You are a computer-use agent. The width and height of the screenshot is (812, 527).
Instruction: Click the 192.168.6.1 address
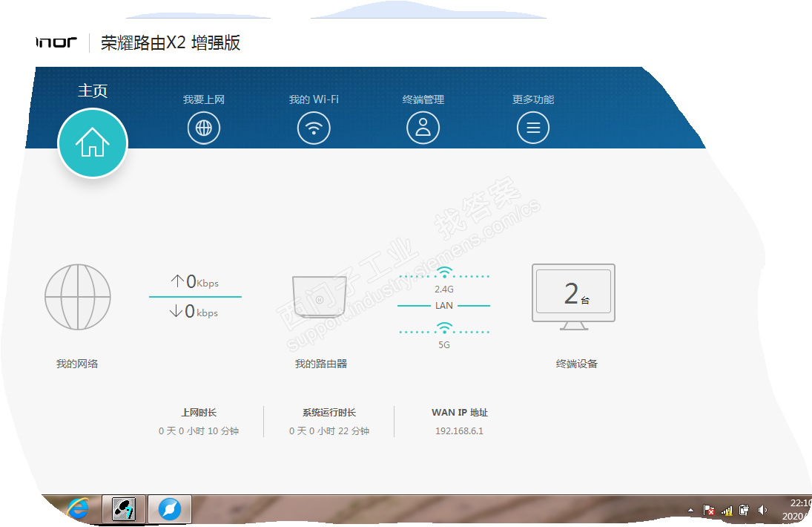(459, 431)
